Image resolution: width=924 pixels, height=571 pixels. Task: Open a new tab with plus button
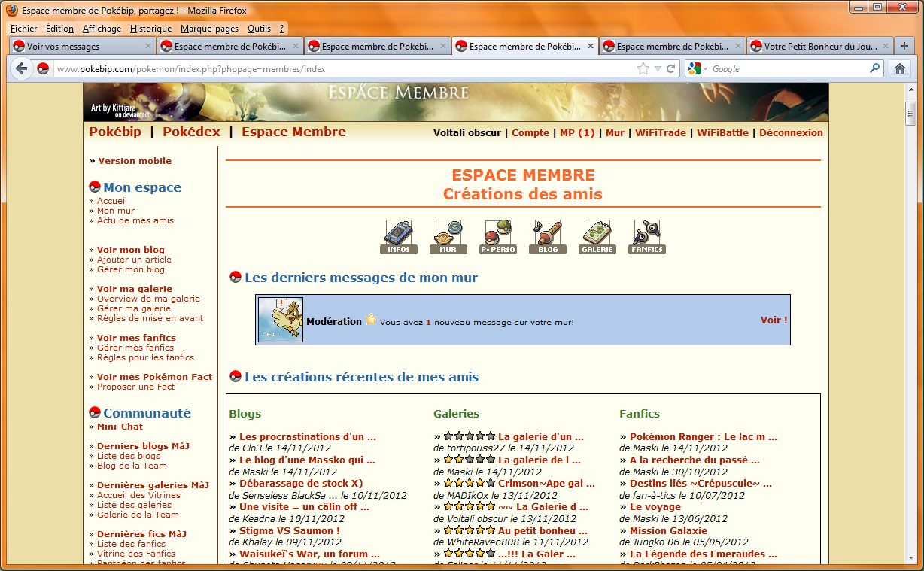(x=904, y=46)
